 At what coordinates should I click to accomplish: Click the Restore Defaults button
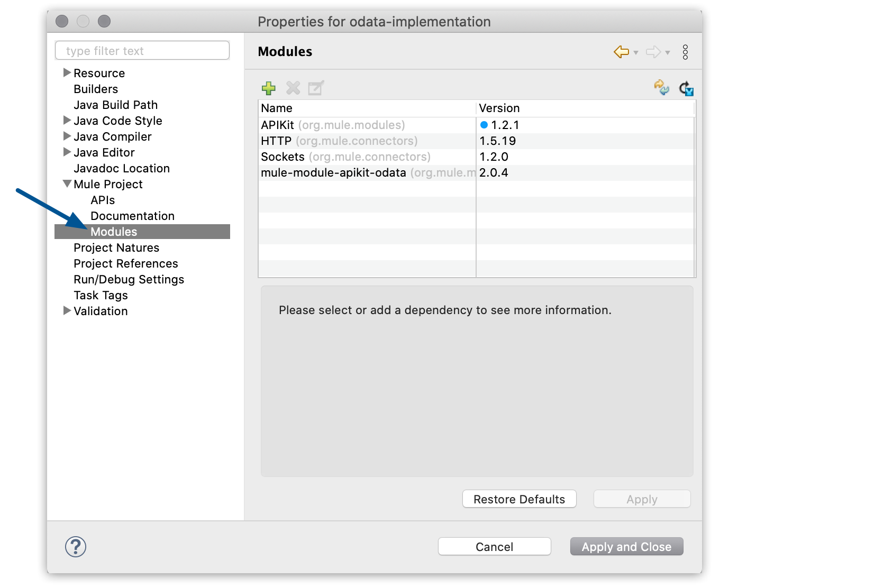click(519, 499)
